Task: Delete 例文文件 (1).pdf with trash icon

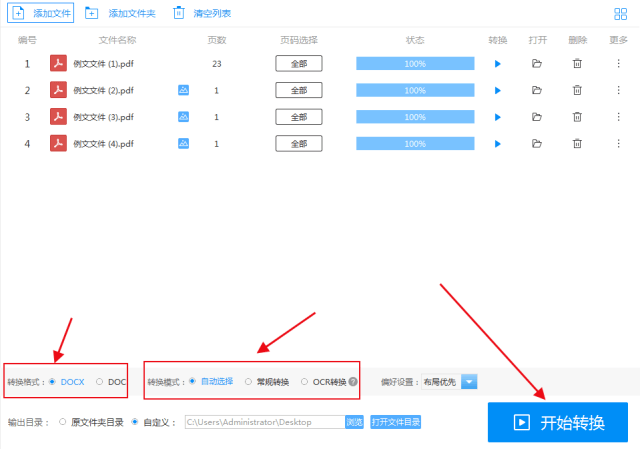Action: 577,64
